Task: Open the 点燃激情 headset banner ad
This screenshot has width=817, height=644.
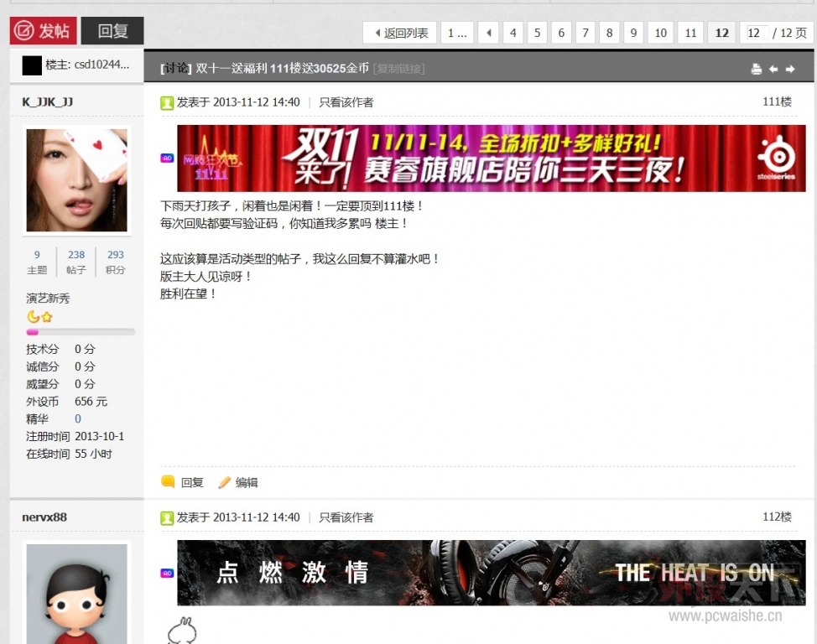Action: (492, 573)
